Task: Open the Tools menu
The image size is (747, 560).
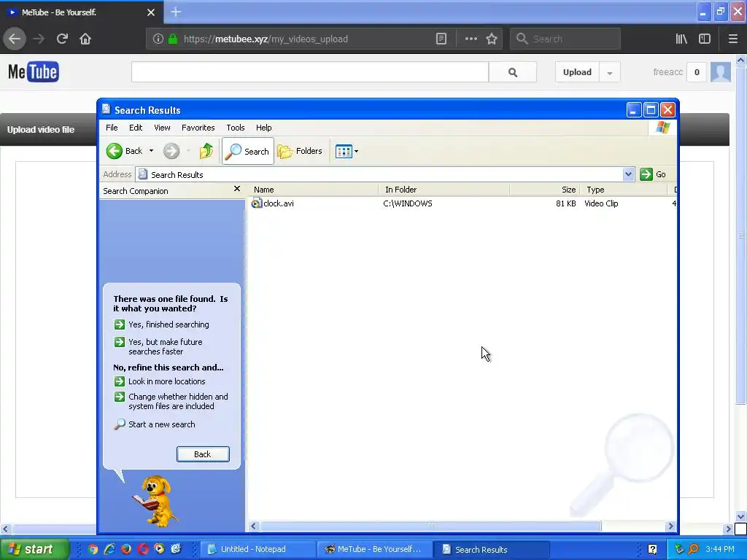Action: click(x=236, y=128)
